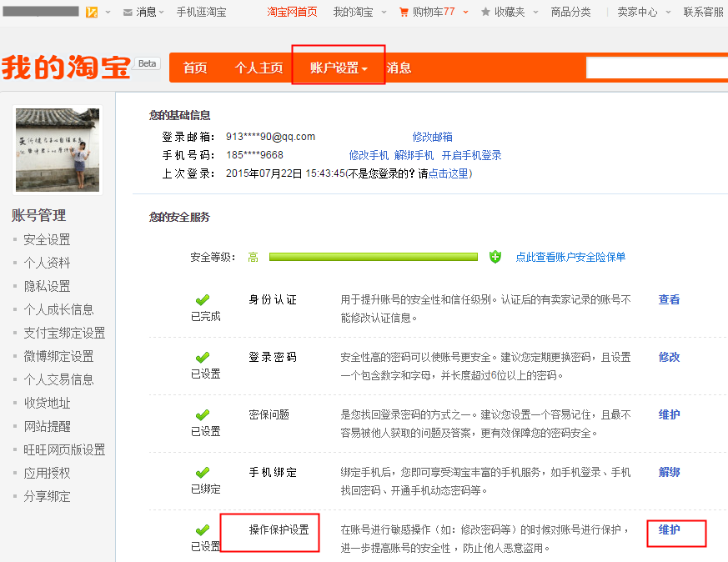Click the 点击这里 link after last login
728x562 pixels.
click(448, 173)
